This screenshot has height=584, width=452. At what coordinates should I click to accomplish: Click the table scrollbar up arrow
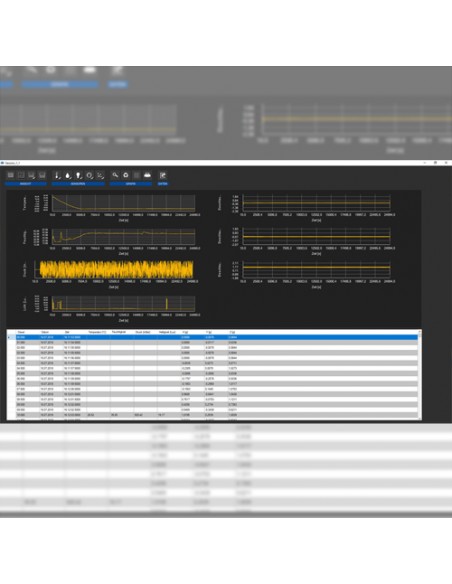pos(420,332)
